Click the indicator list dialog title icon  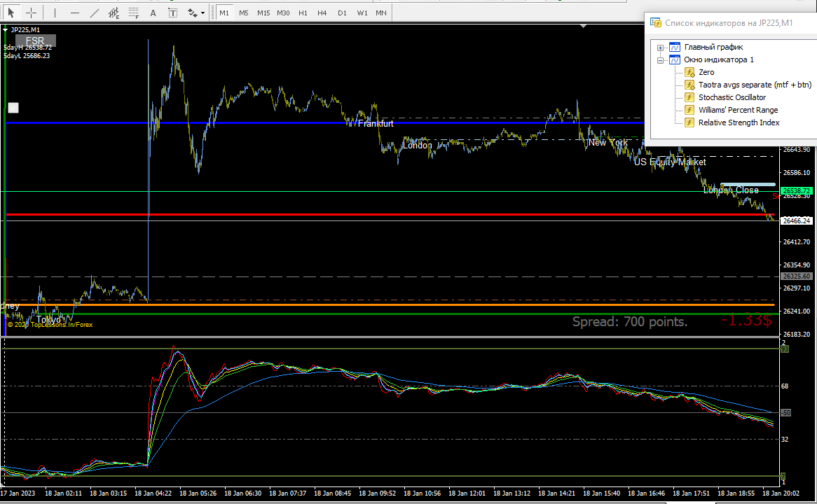tap(655, 23)
